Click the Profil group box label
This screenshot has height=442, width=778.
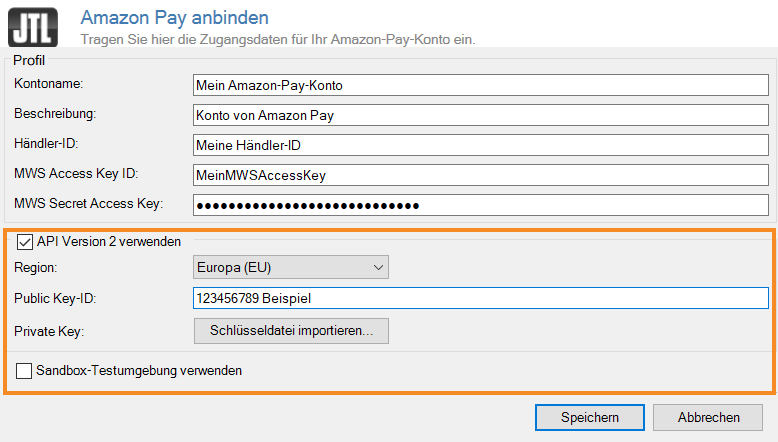(x=29, y=60)
